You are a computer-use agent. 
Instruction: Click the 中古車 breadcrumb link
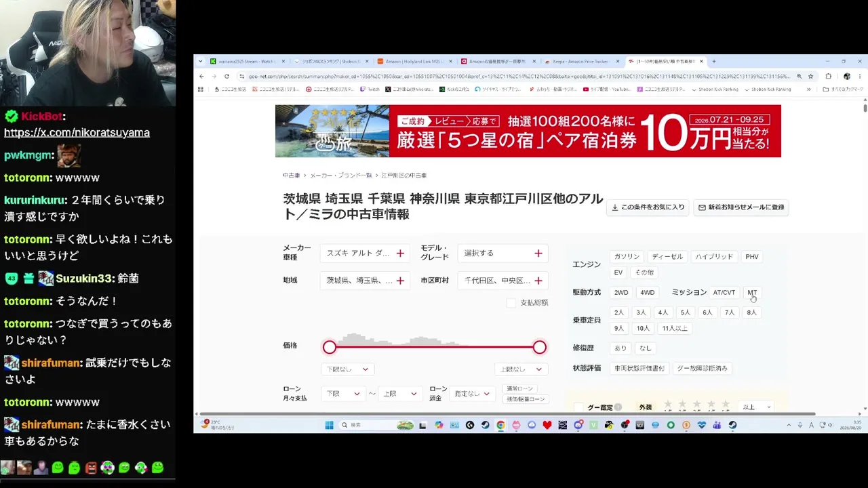[x=291, y=176]
